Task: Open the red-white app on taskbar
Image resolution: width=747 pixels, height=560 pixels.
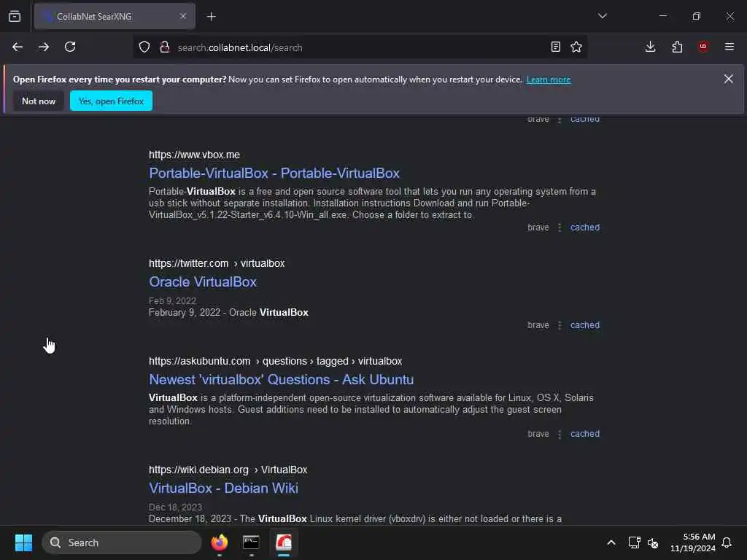Action: [284, 542]
